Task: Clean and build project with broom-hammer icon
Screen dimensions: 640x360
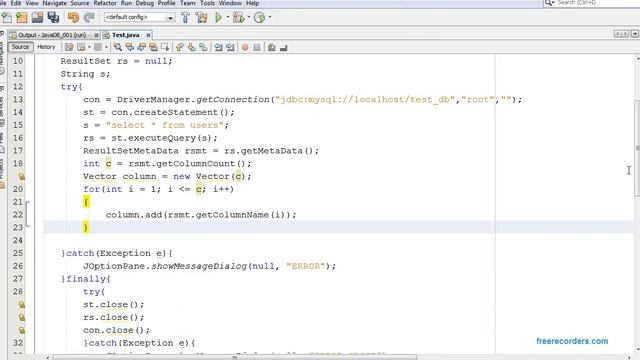Action: [201, 18]
